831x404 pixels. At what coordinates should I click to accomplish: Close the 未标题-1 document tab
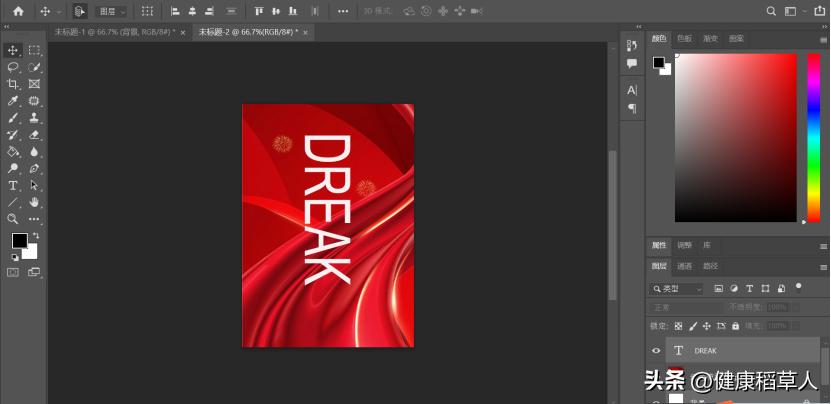pyautogui.click(x=183, y=33)
